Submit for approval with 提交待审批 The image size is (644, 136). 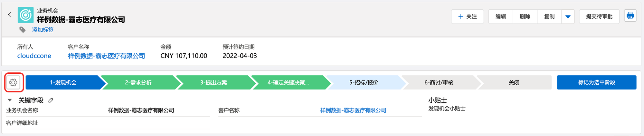click(599, 16)
